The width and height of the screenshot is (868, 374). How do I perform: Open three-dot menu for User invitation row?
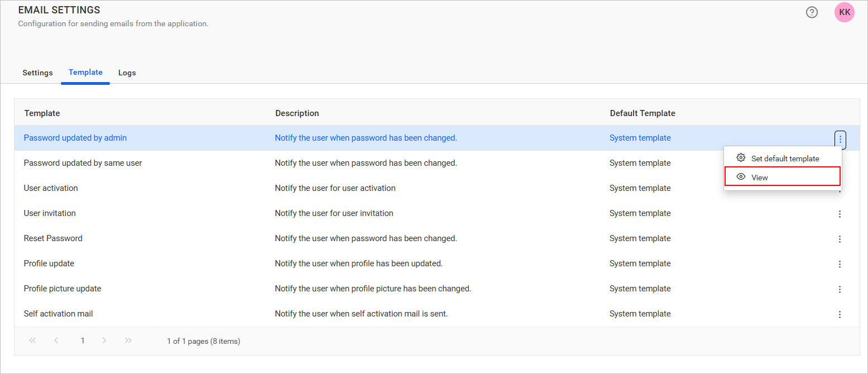pyautogui.click(x=840, y=214)
